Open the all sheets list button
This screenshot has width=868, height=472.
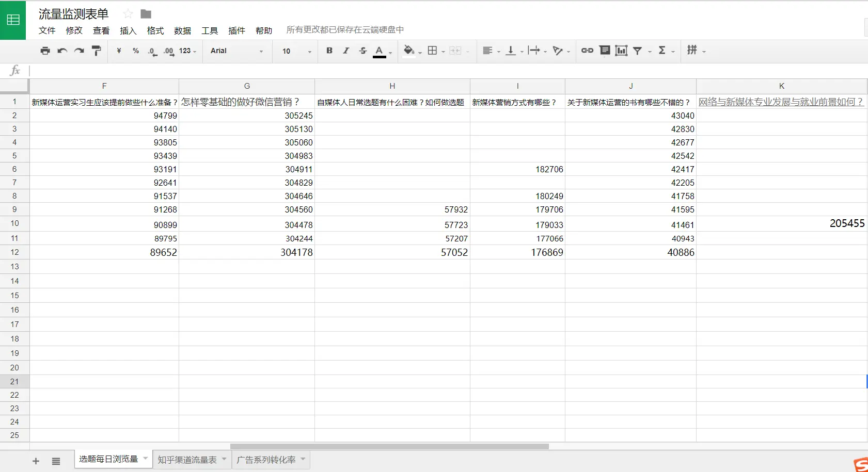click(56, 461)
